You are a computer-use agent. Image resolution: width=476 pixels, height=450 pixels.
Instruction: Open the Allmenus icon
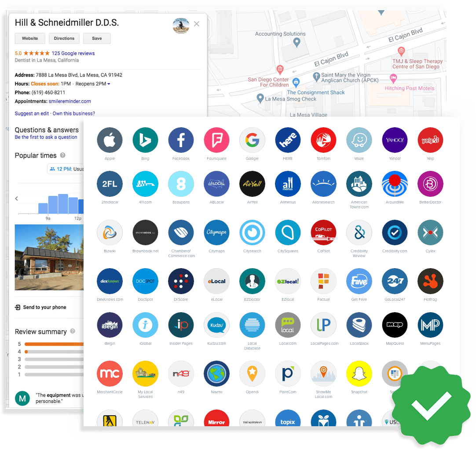tap(288, 184)
